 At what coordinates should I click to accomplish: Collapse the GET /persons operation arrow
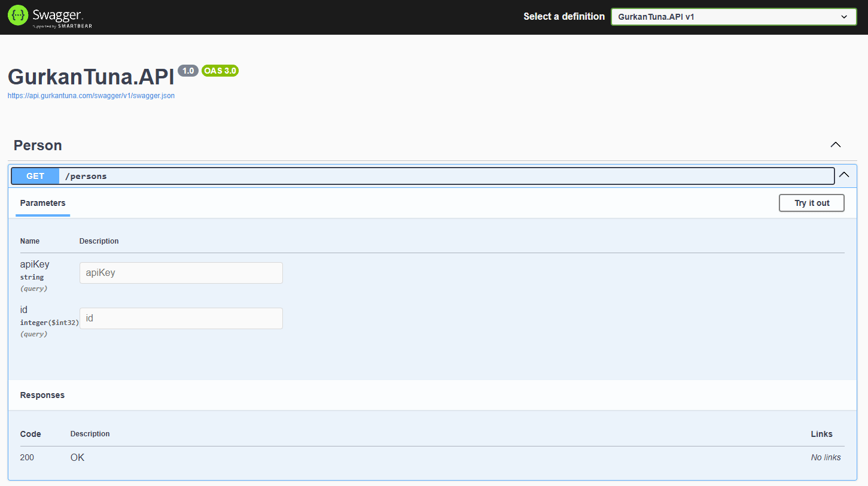tap(844, 175)
